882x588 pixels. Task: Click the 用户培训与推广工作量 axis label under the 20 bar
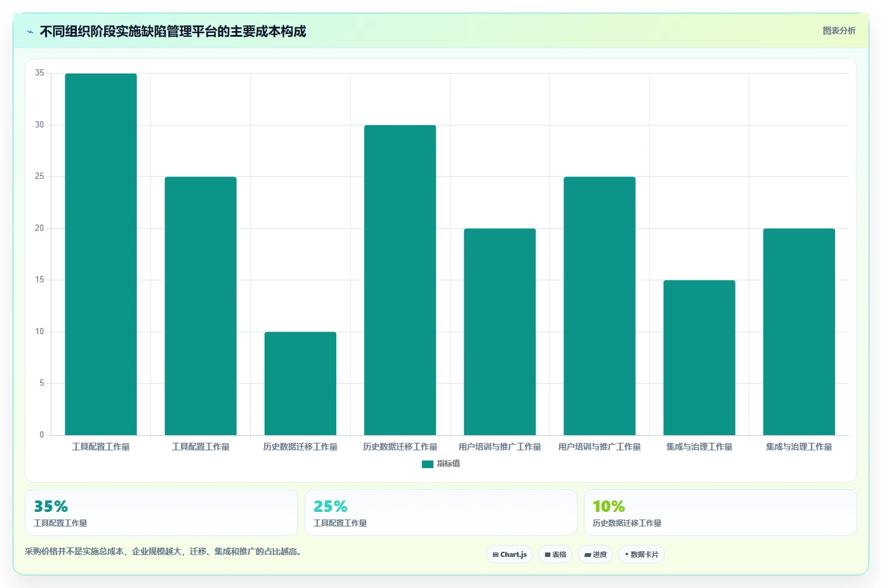tap(500, 447)
